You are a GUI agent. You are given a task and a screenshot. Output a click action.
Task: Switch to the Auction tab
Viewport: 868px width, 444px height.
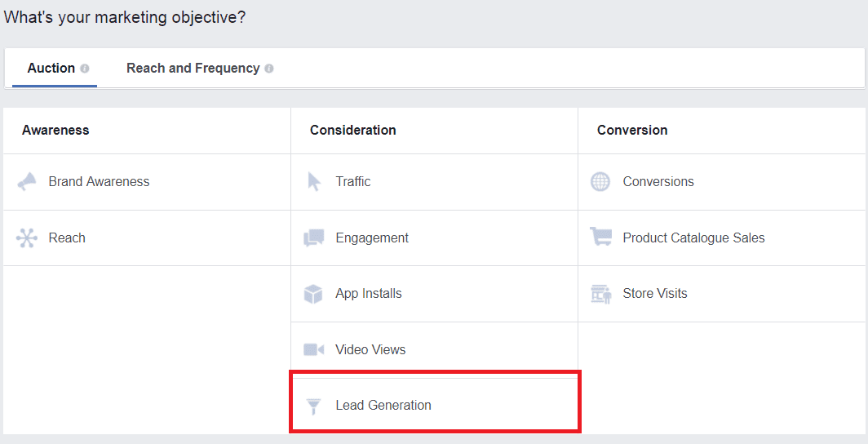[51, 69]
